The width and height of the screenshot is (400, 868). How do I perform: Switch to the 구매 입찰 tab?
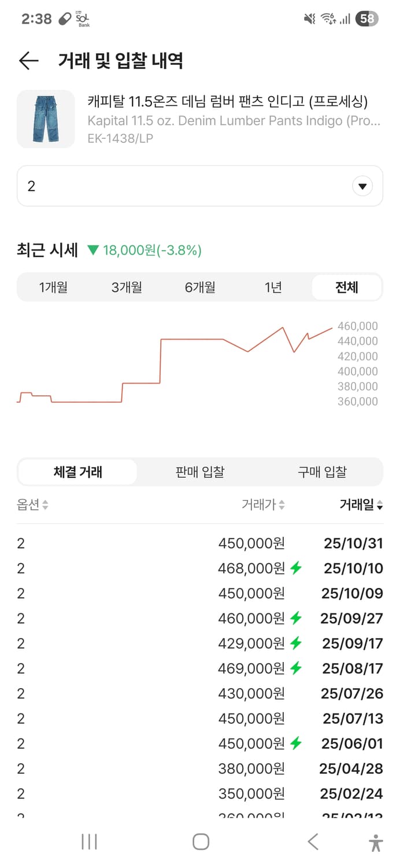point(323,472)
